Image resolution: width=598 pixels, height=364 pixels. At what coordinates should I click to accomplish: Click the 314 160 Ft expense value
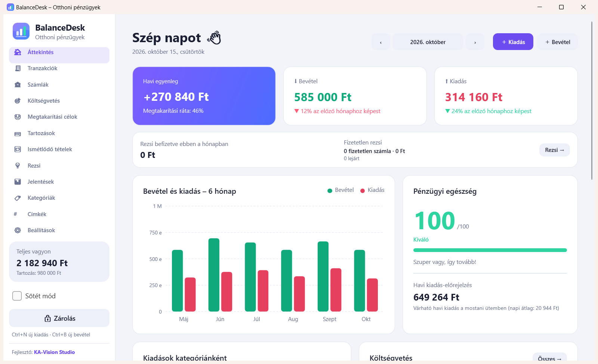pyautogui.click(x=474, y=97)
